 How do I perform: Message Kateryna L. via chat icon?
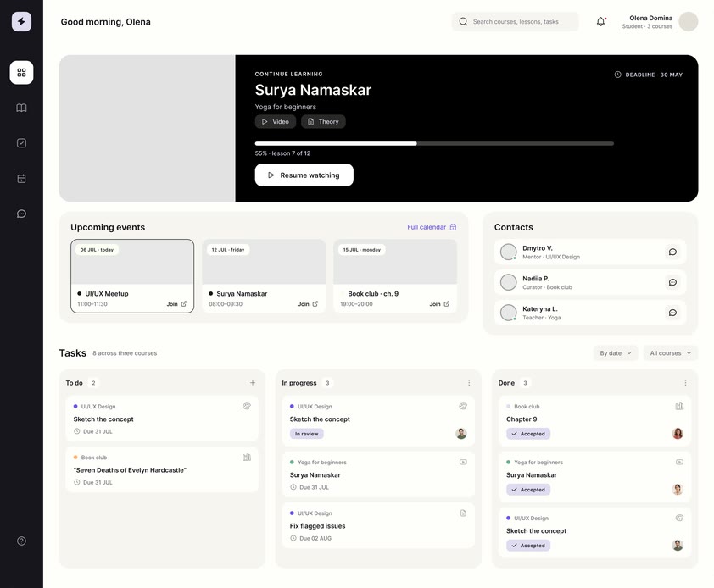point(672,313)
